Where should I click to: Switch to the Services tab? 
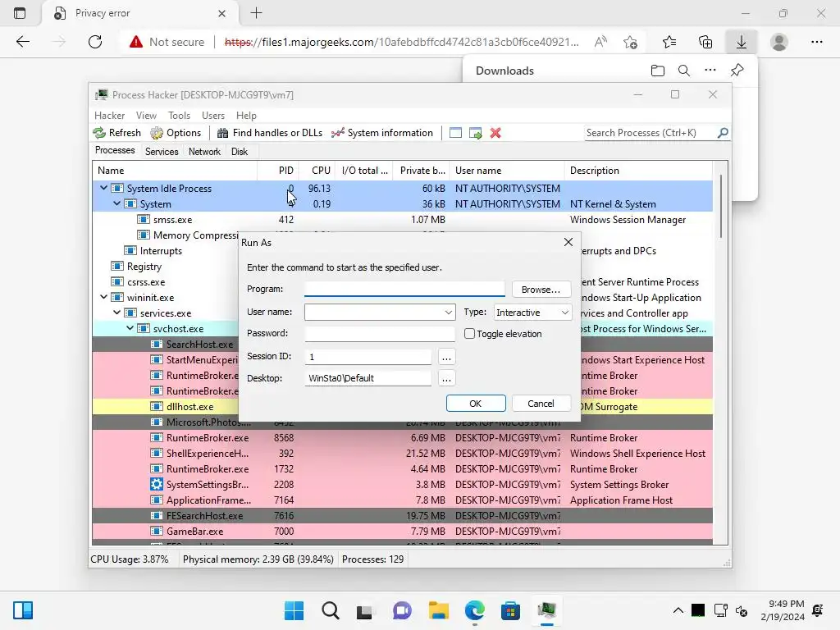coord(162,152)
